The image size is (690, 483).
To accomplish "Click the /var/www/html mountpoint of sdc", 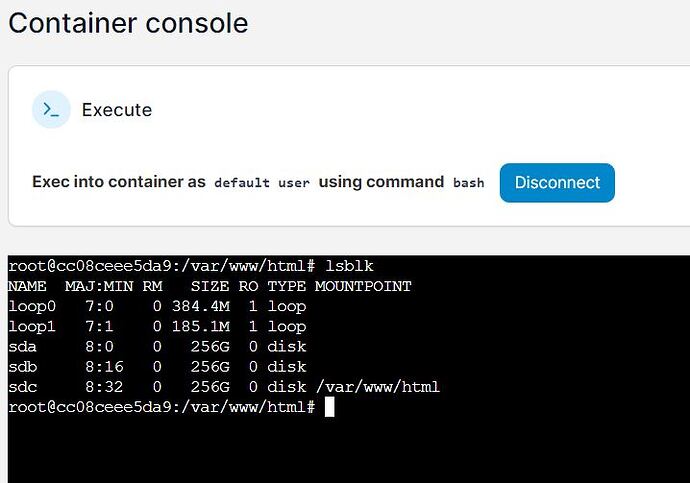I will point(378,387).
